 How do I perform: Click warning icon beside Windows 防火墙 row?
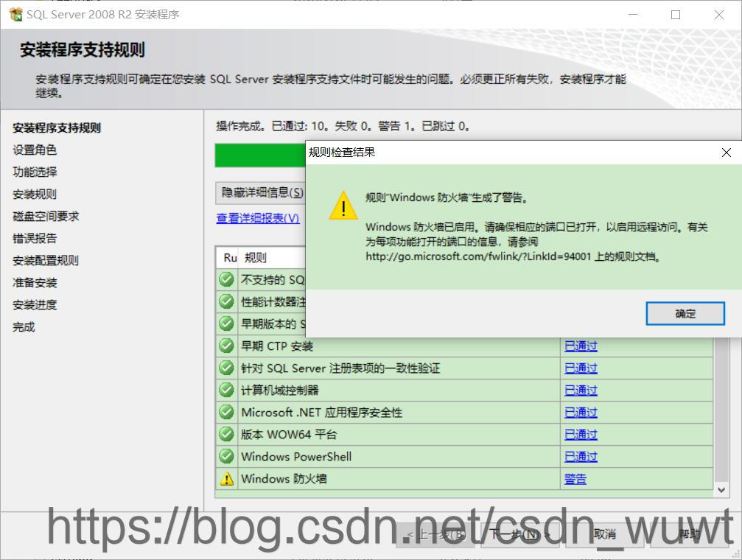click(227, 479)
